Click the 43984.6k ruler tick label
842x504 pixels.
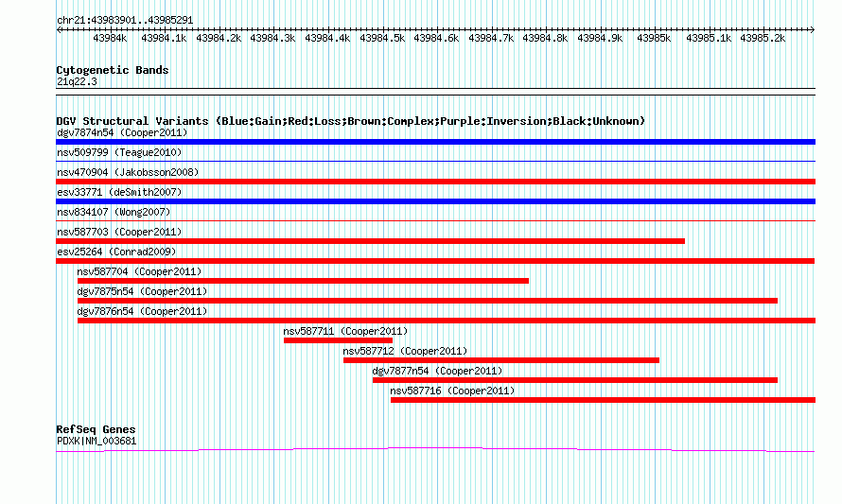(x=436, y=38)
